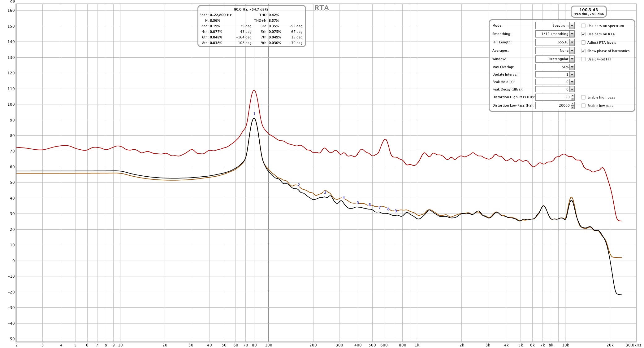Click the 160 level axis label
644x348 pixels.
click(11, 10)
